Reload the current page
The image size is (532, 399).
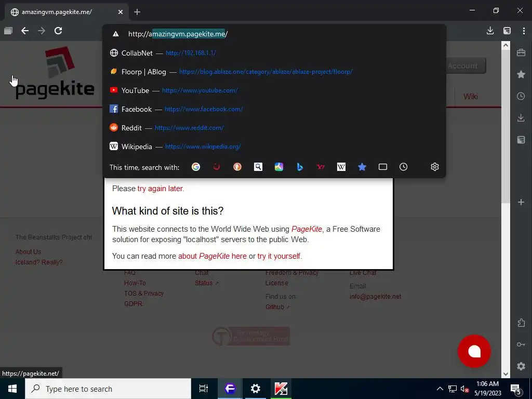pos(58,31)
